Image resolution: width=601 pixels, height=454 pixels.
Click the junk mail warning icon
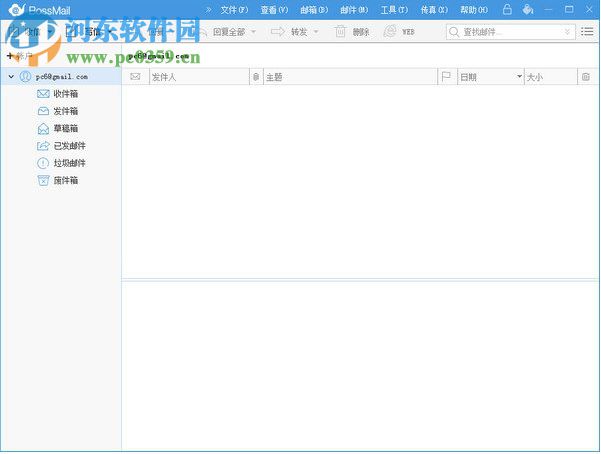click(43, 163)
